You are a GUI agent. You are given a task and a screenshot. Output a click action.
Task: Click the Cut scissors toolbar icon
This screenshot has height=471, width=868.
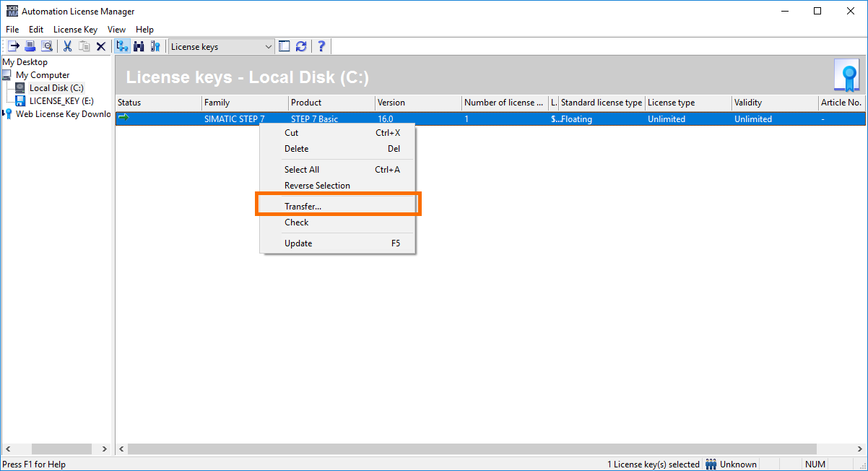(67, 46)
